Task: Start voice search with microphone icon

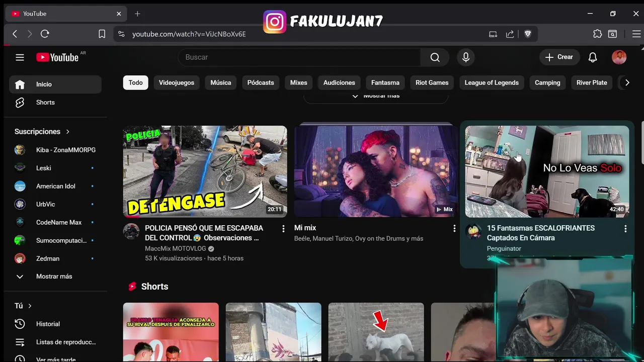Action: coord(466,57)
